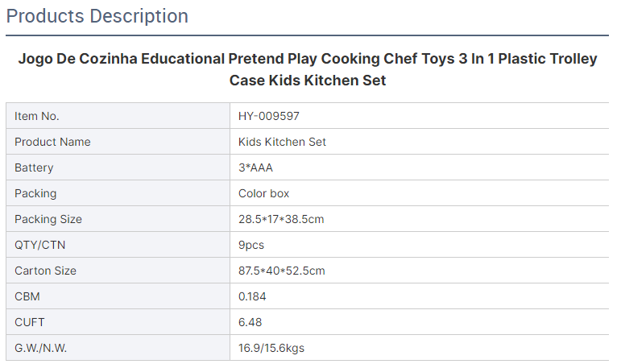Select the 9pcs quantity value
This screenshot has height=364, width=621.
pos(251,245)
